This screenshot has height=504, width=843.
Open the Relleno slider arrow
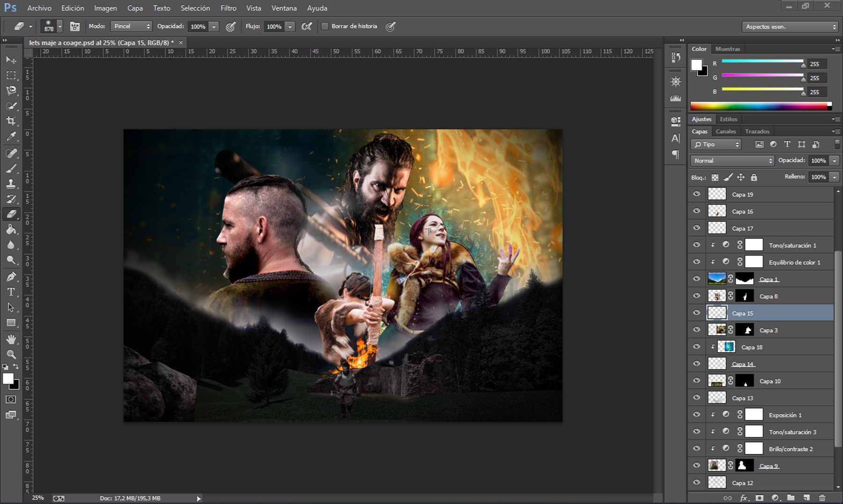[x=835, y=177]
